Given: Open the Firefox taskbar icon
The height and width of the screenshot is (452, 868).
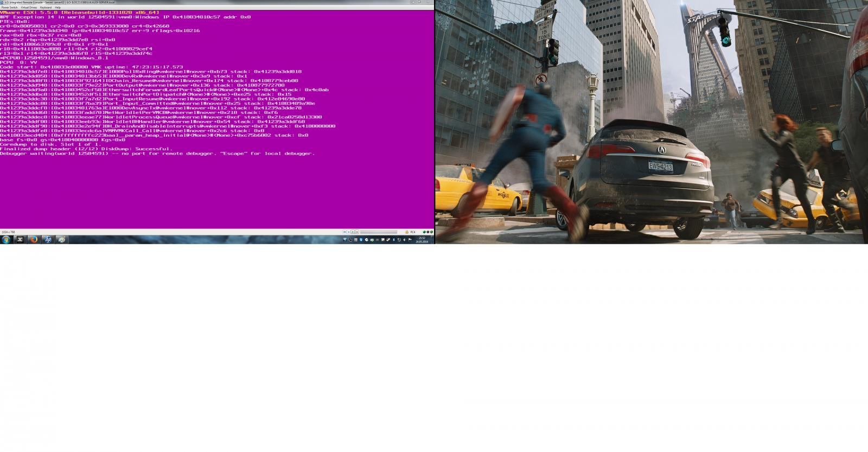Looking at the screenshot, I should [x=33, y=239].
